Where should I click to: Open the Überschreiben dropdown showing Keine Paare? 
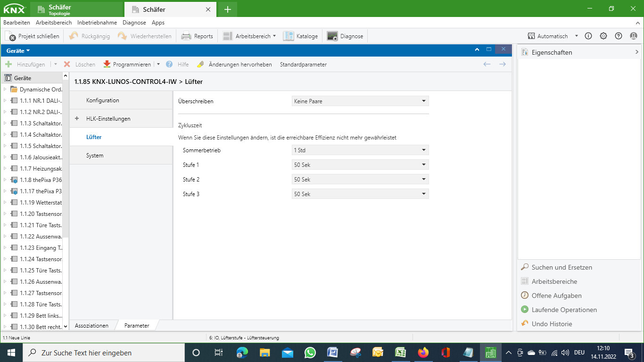coord(360,101)
